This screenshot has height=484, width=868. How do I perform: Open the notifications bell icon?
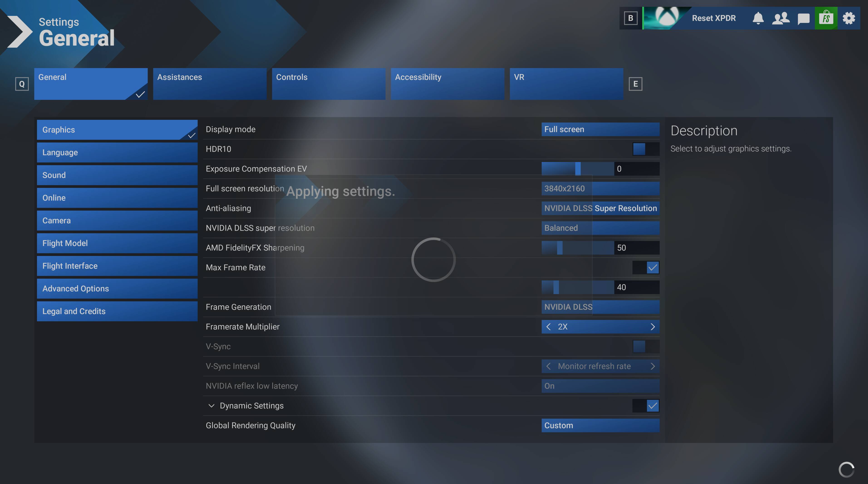[x=758, y=18]
